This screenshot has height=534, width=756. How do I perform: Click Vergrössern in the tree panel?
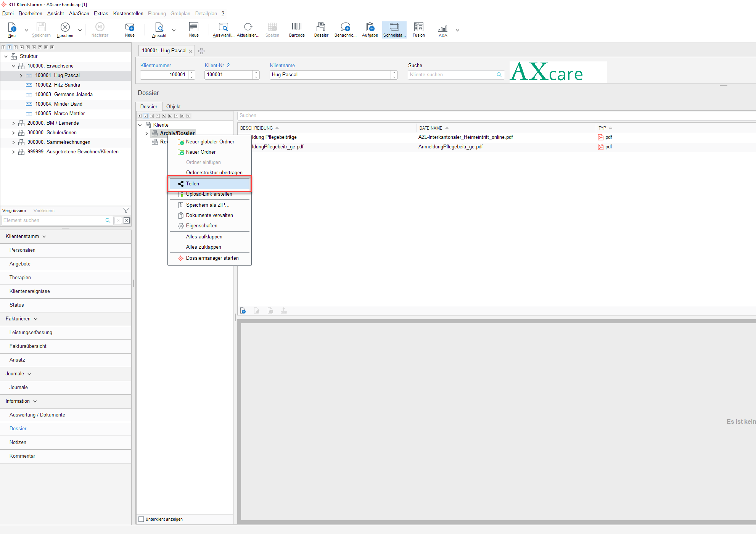[14, 211]
